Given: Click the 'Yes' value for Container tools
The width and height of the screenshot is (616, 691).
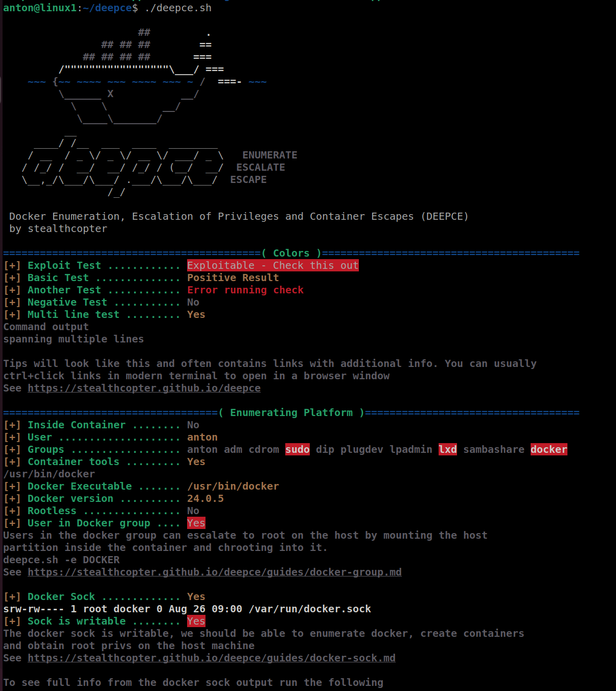Looking at the screenshot, I should 196,462.
